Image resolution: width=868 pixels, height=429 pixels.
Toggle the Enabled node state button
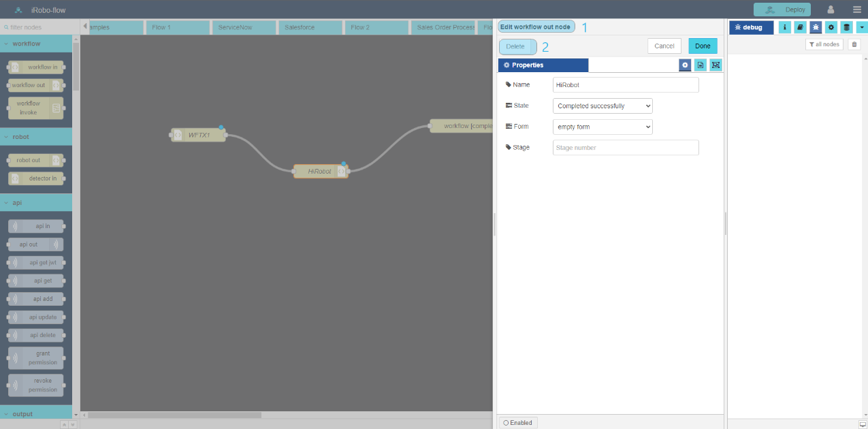pos(517,423)
